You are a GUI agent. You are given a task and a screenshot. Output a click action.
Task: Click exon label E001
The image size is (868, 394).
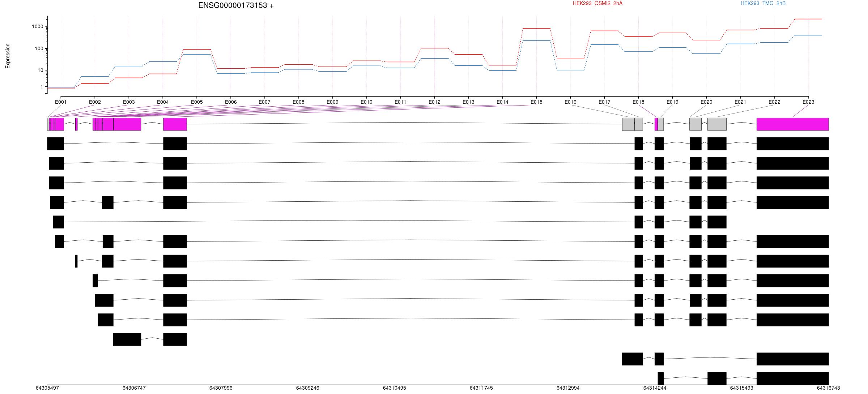click(61, 102)
